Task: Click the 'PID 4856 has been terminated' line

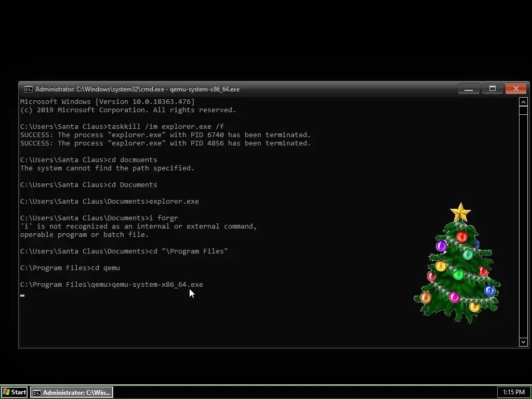Action: point(166,143)
